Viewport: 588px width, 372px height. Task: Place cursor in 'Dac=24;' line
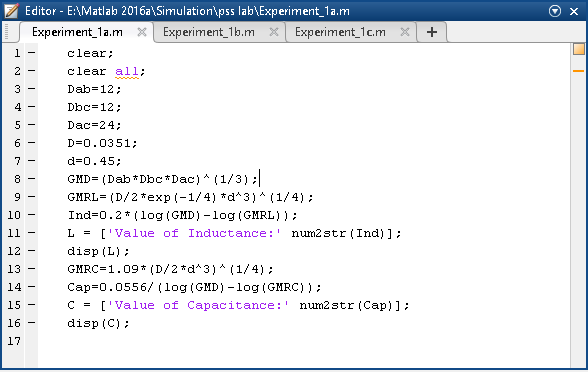94,125
